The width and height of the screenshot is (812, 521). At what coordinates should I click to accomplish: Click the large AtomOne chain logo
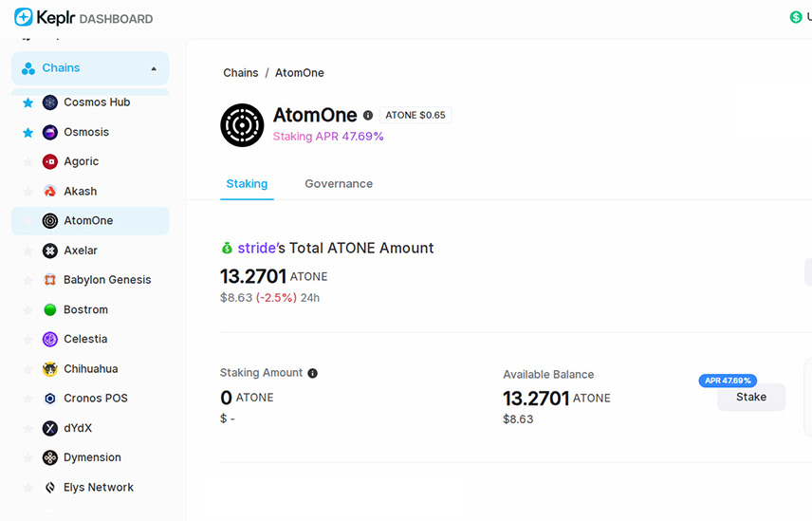[x=242, y=125]
